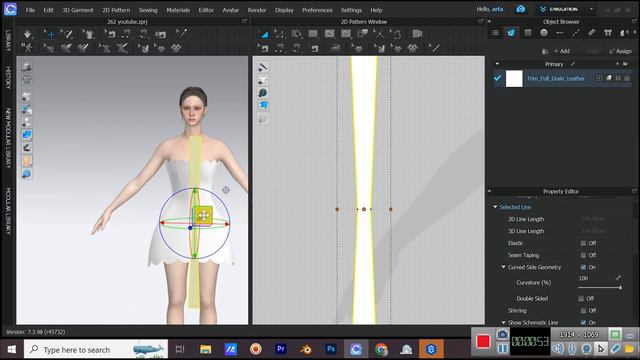Click the folder icon in the Primary header row
640x360 pixels.
pyautogui.click(x=625, y=64)
